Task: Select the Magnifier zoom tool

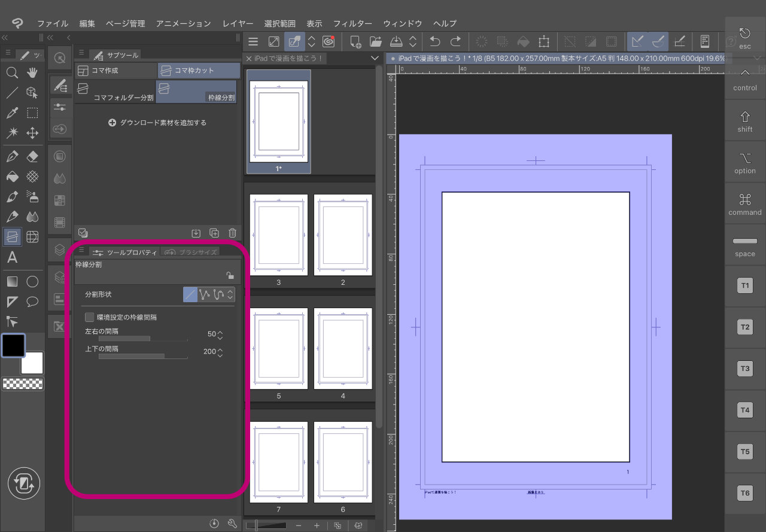Action: point(12,73)
